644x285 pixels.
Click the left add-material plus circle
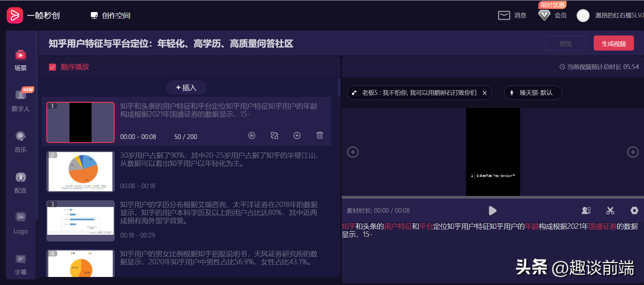click(353, 152)
